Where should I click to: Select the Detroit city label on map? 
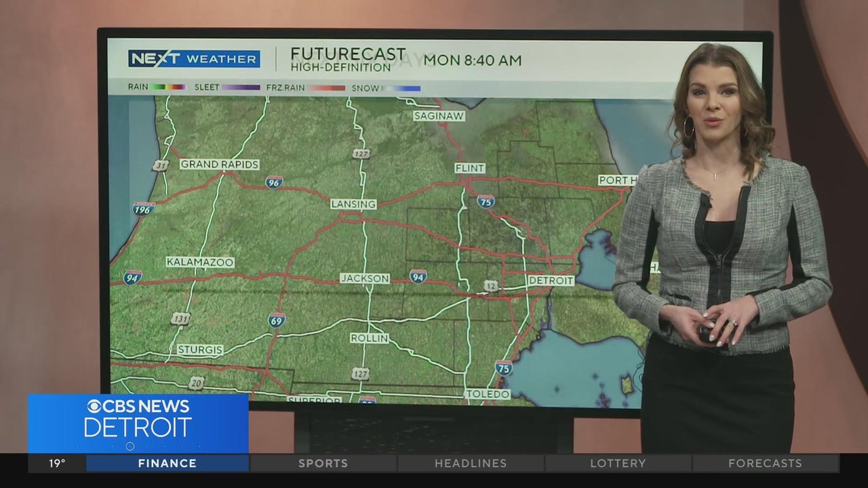pyautogui.click(x=551, y=281)
